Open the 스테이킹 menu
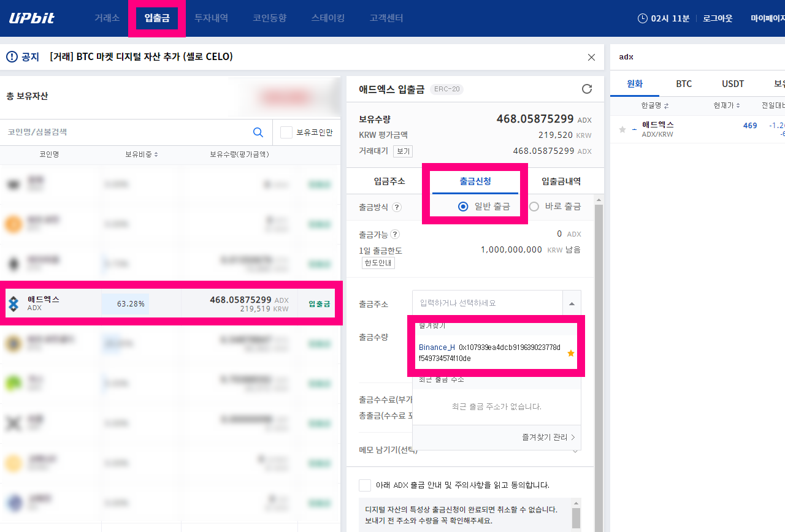 click(x=327, y=18)
